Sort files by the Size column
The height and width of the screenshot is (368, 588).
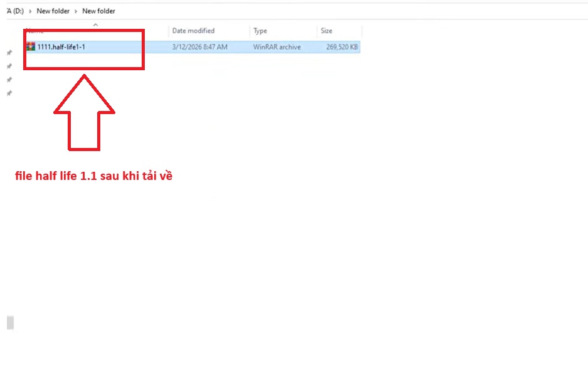(327, 31)
